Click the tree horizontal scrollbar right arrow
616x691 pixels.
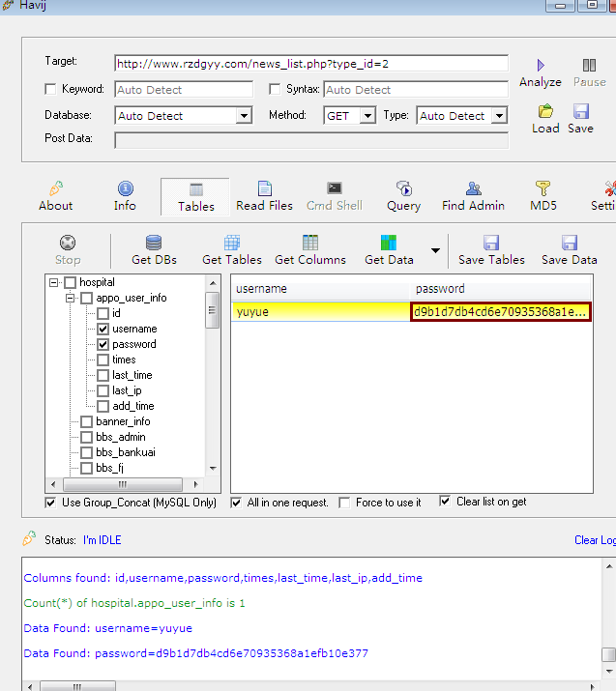coord(195,485)
